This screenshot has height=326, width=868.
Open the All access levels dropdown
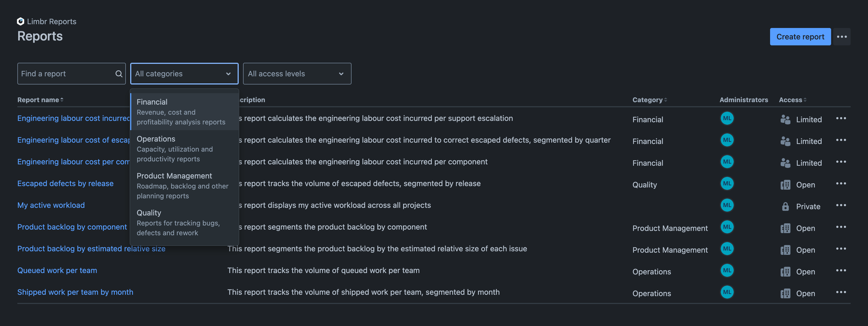(x=297, y=73)
